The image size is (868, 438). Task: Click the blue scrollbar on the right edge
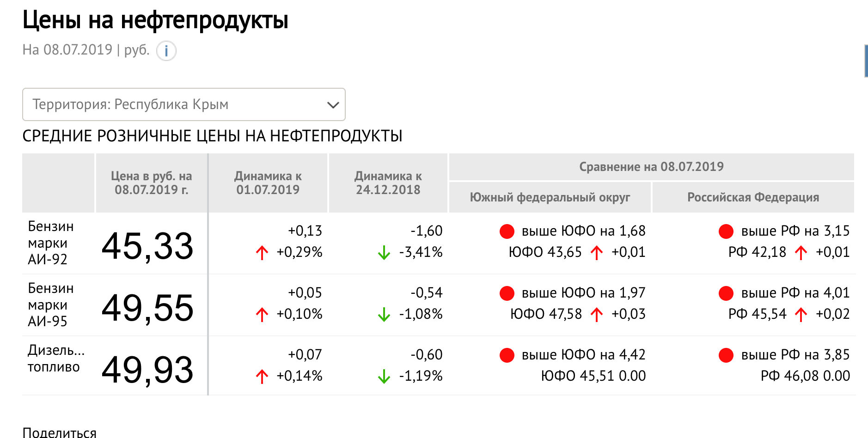(x=866, y=61)
